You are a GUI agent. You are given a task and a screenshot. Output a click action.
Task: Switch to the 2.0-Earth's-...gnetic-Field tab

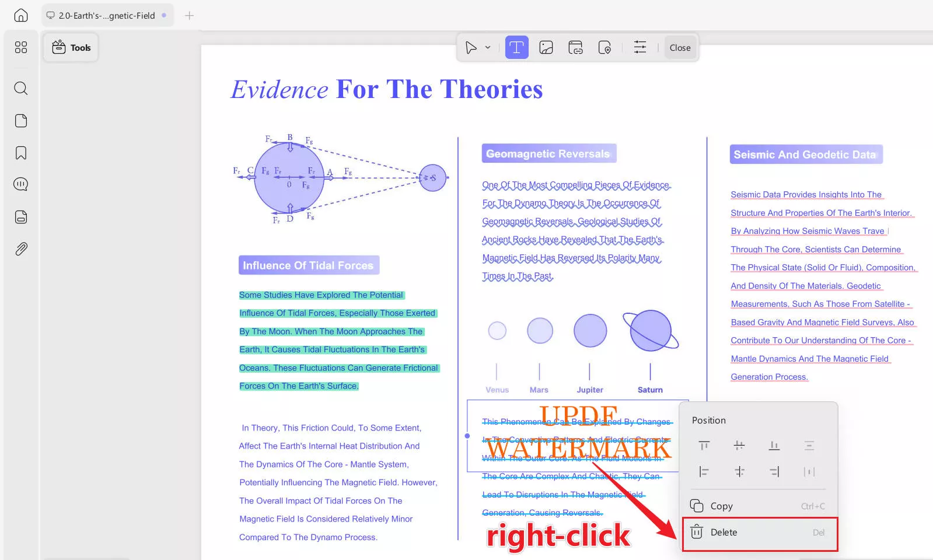[x=107, y=16]
